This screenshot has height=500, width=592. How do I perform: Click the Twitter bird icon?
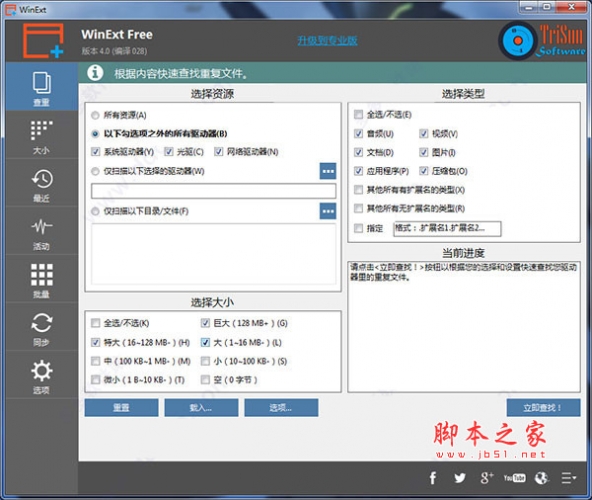click(460, 478)
